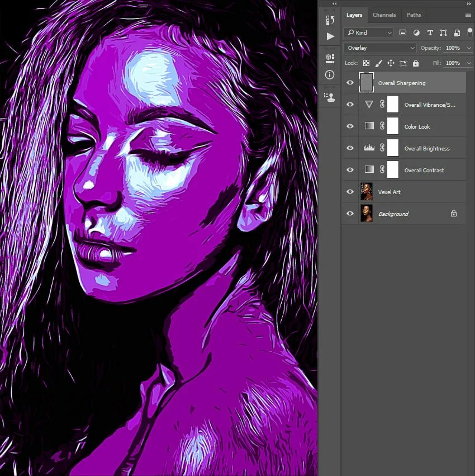The height and width of the screenshot is (476, 475).
Task: Collapse panel dock double-arrow at top left
Action: [334, 4]
